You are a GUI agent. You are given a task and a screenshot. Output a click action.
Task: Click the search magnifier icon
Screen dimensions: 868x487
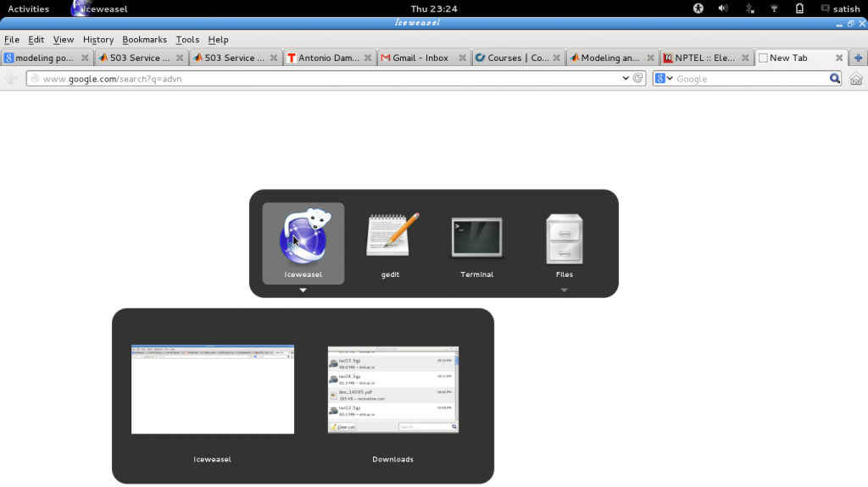pyautogui.click(x=835, y=79)
